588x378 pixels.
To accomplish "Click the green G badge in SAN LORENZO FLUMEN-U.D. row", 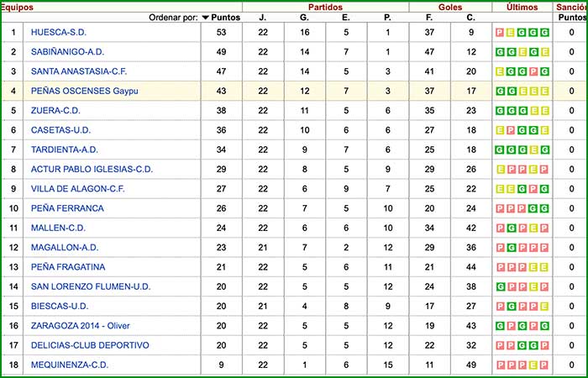I will [501, 286].
